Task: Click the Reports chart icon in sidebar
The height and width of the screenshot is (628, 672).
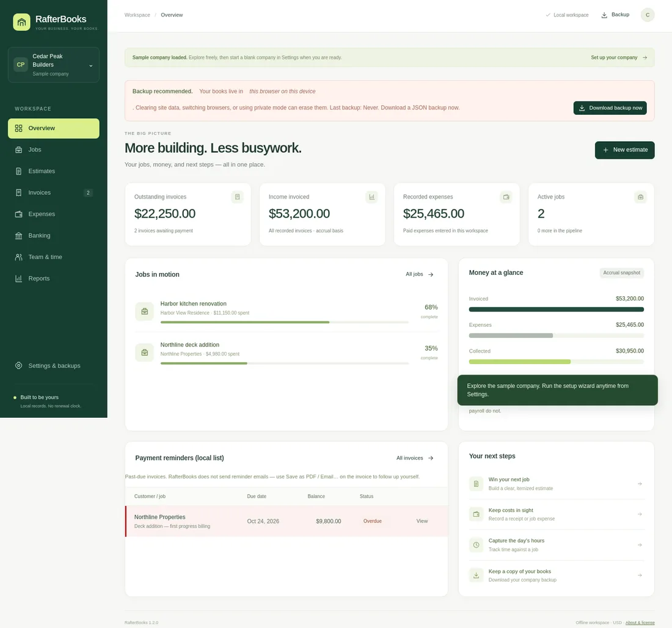Action: point(18,278)
